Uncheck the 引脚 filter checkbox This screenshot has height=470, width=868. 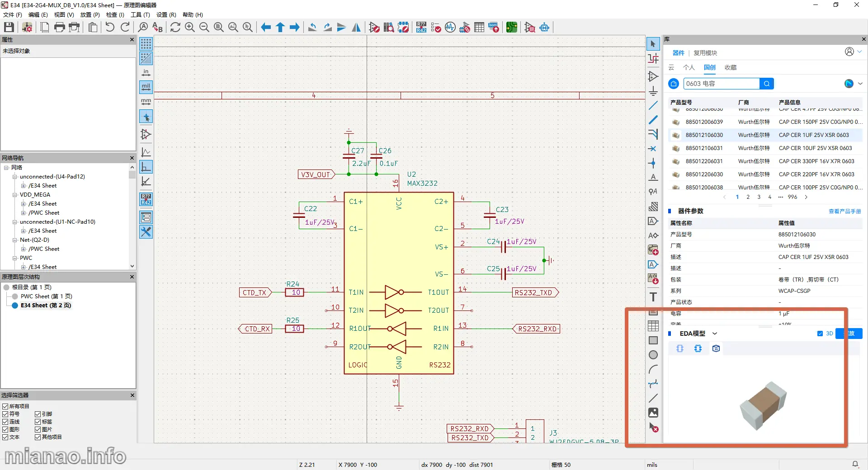click(38, 414)
